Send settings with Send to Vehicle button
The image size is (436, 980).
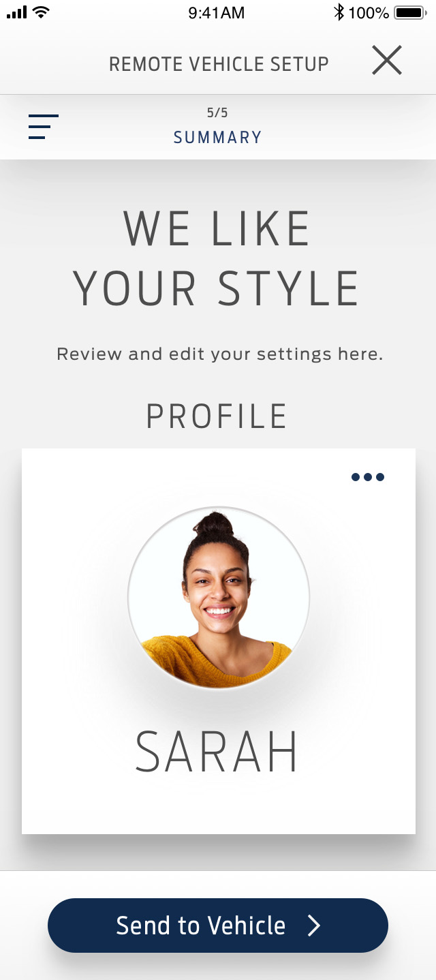click(218, 925)
